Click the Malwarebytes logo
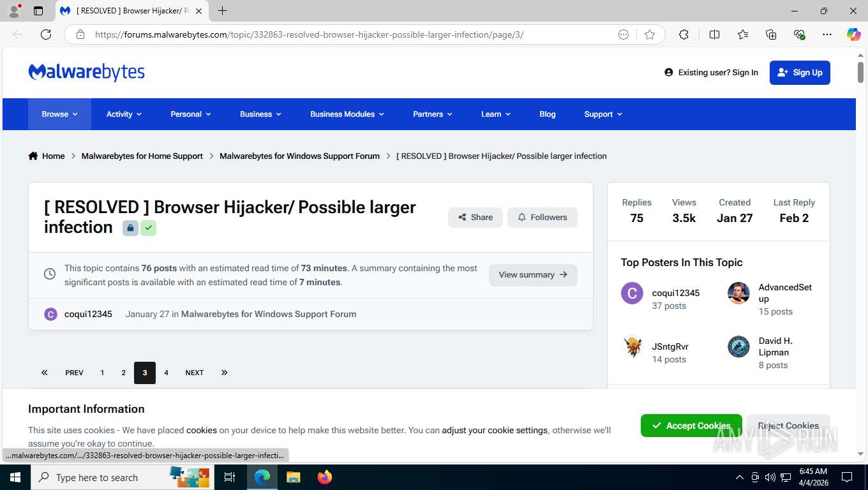This screenshot has height=490, width=868. [87, 72]
